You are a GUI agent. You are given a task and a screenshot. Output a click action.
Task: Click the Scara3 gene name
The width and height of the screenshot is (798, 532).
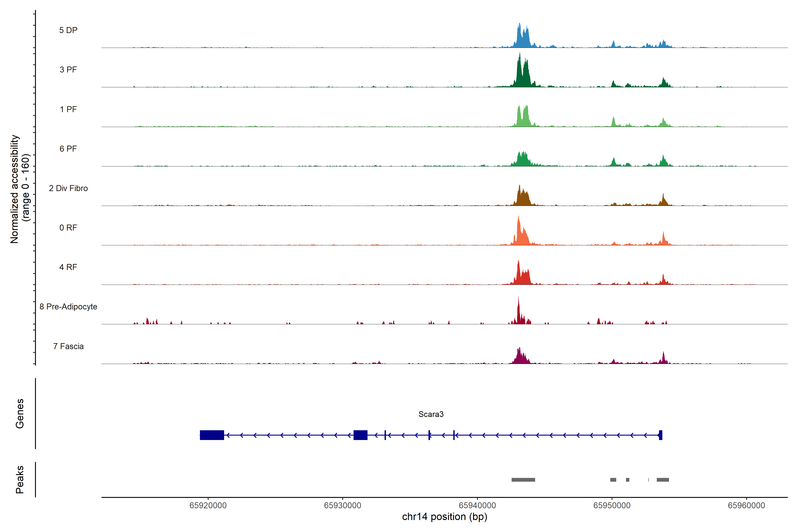click(x=431, y=414)
